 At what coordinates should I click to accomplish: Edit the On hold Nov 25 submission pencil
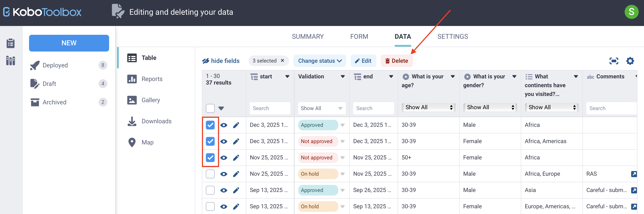[x=236, y=174]
